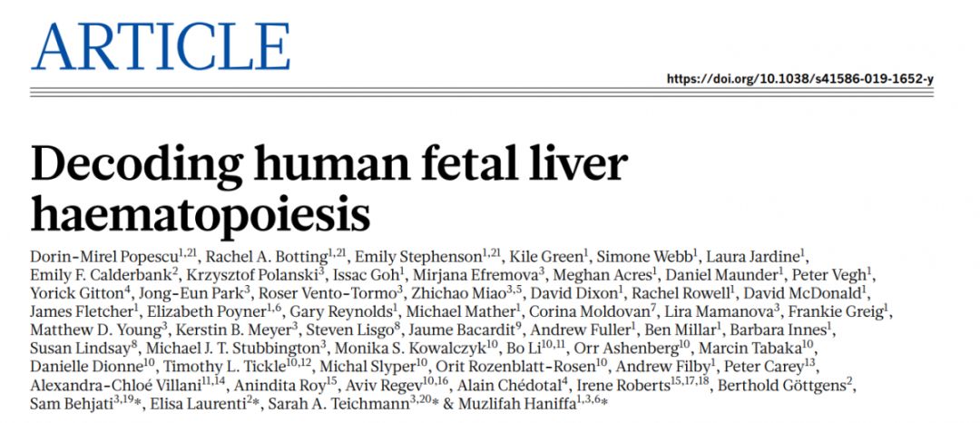Open the DOI link to the article

(799, 79)
